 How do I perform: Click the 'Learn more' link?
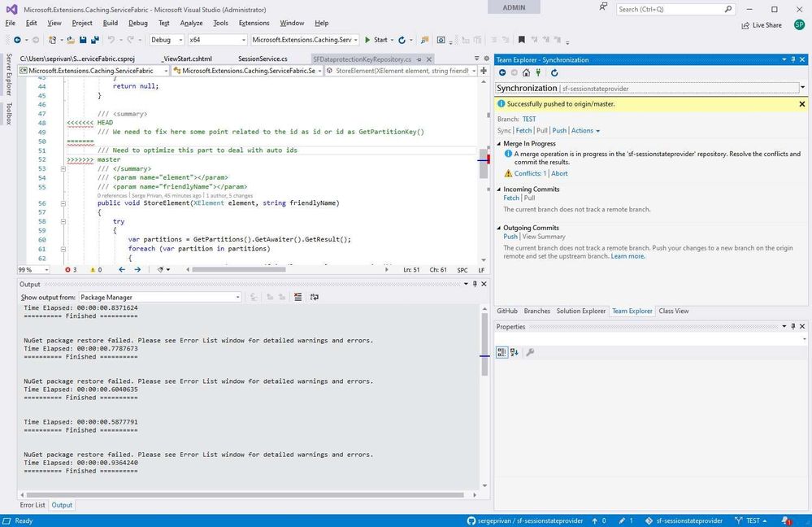click(x=627, y=256)
